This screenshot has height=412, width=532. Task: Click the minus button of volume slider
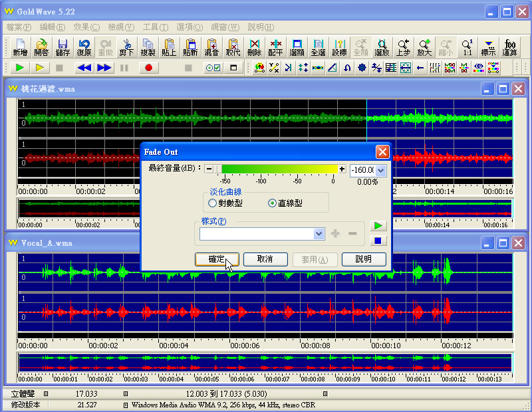point(209,169)
